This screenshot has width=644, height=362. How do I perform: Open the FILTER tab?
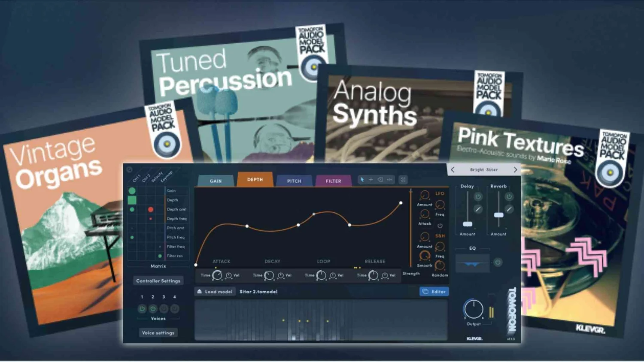(x=333, y=181)
